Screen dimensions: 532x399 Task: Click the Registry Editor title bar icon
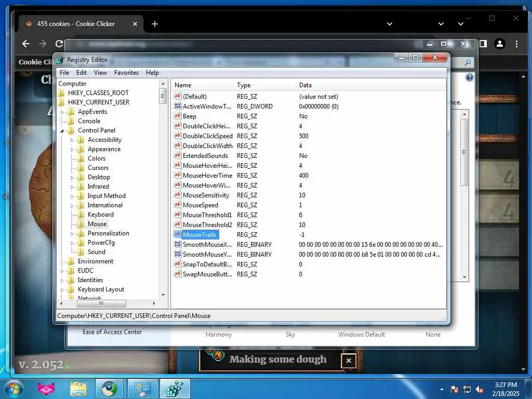(x=60, y=60)
